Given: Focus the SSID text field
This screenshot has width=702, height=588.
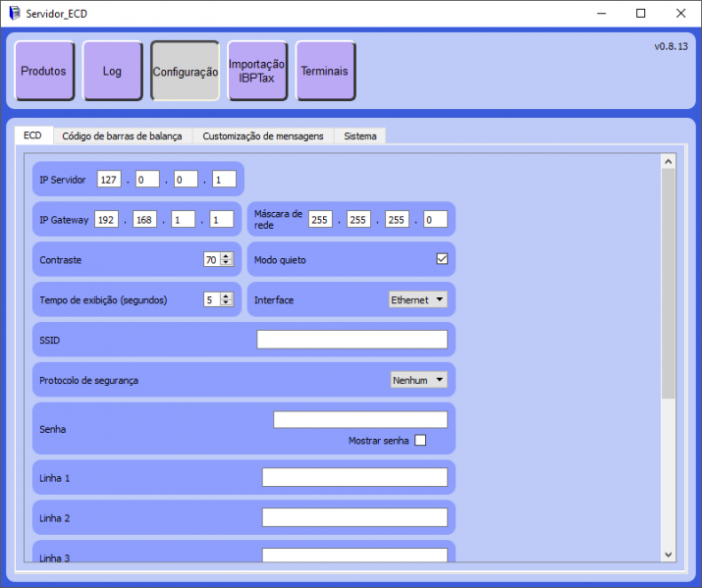Looking at the screenshot, I should point(351,340).
